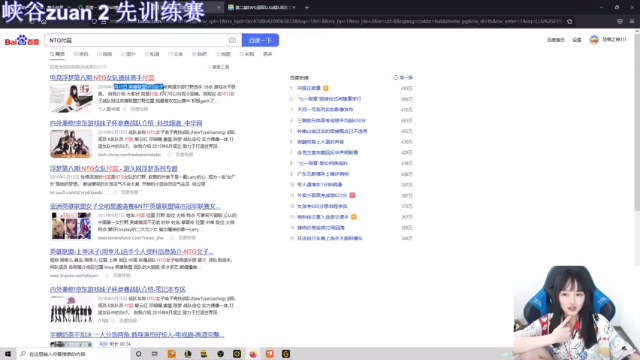Open hot search item number 5
The image size is (640, 360).
pyautogui.click(x=332, y=131)
